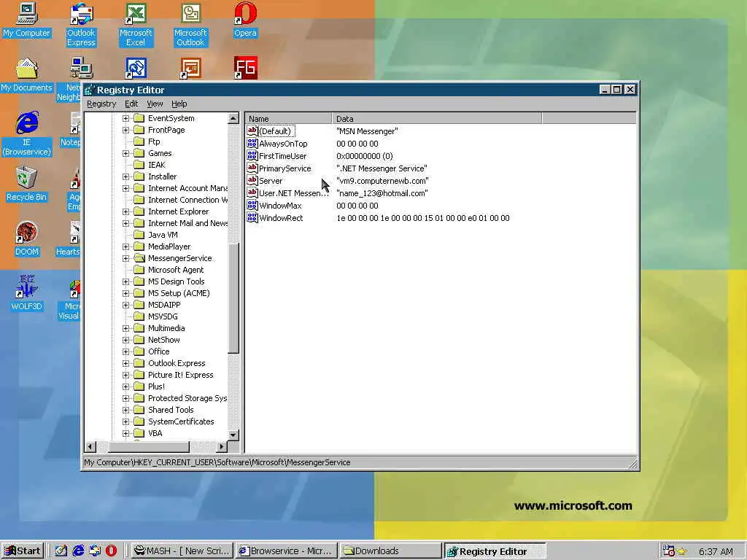Open the View menu
The image size is (747, 560).
click(155, 104)
